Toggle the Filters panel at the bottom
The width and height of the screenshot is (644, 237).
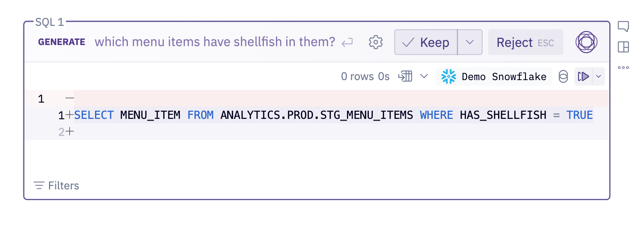pos(56,186)
